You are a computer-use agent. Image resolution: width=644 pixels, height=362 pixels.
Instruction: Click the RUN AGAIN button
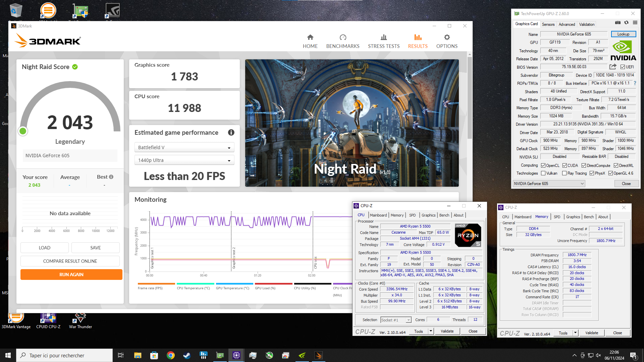pos(71,275)
